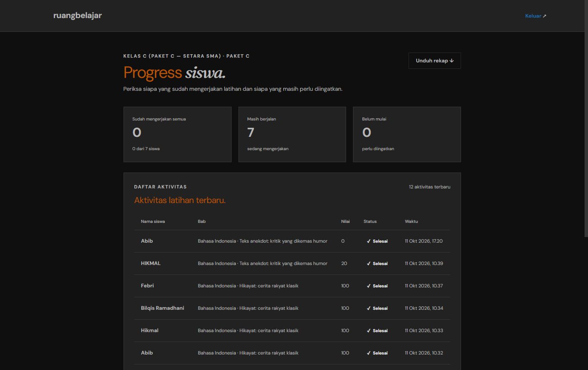Image resolution: width=588 pixels, height=370 pixels.
Task: Download the report with Unduh rekap
Action: [435, 61]
